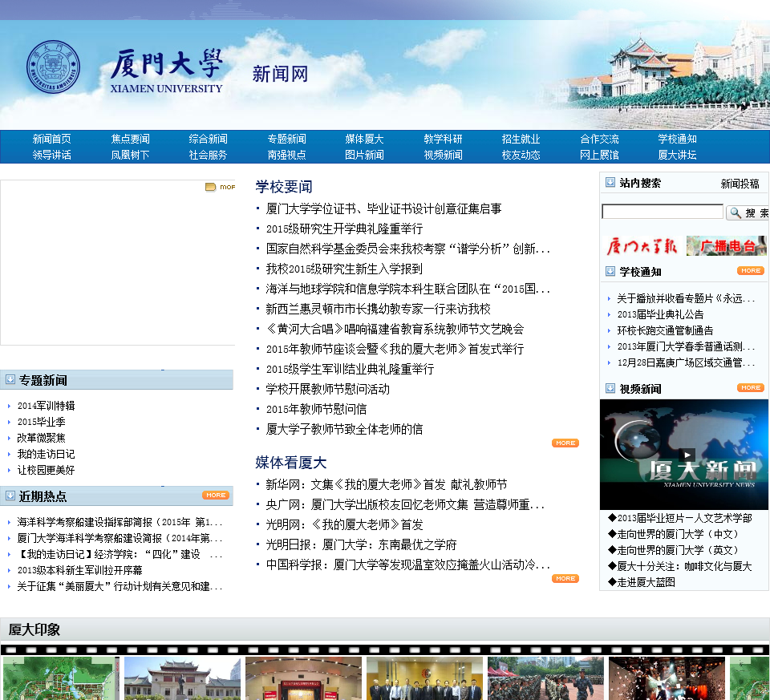
Task: Click the folder MORE icon above slideshow
Action: point(220,187)
